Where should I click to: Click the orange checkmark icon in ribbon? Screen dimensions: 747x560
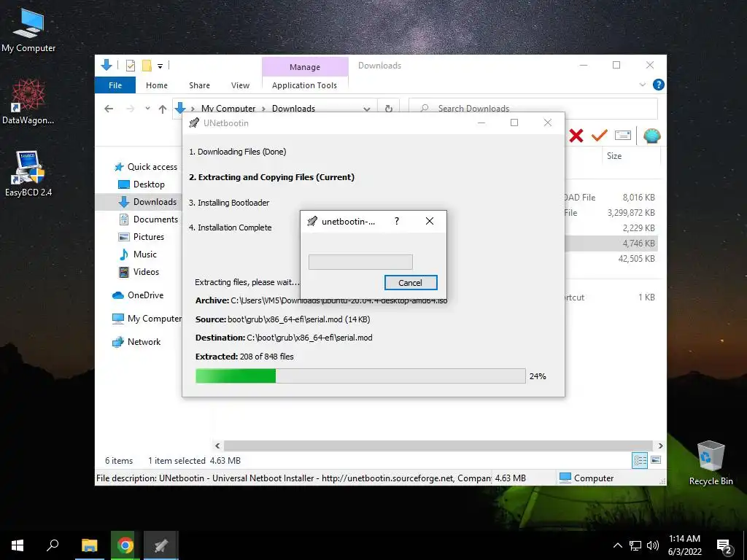tap(599, 136)
